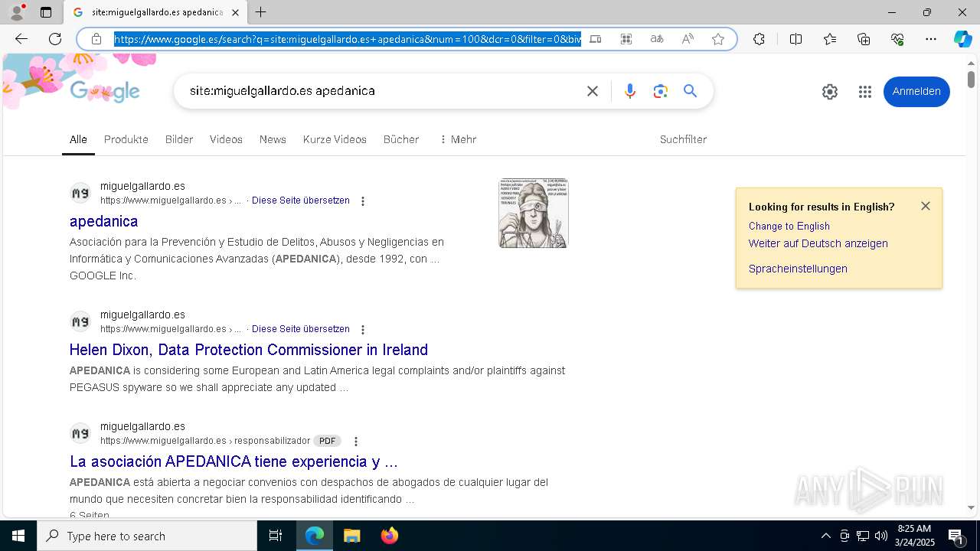The image size is (980, 551).
Task: Add page to favorites star icon
Action: (718, 39)
